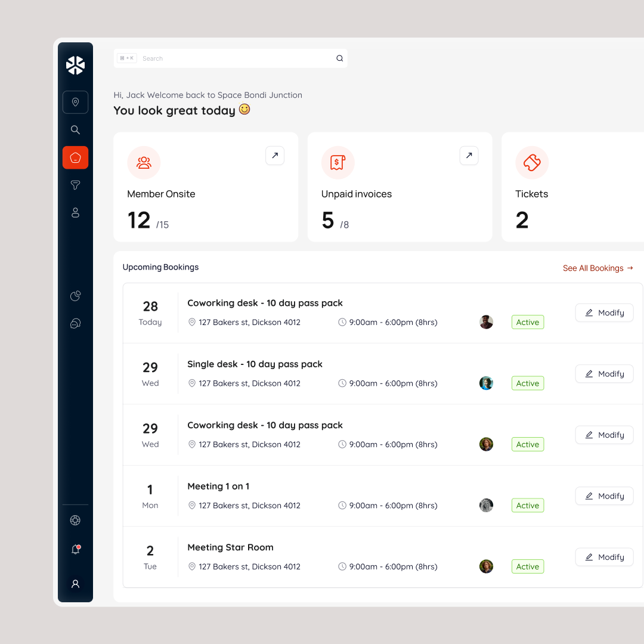Open the filter funnel icon in the sidebar

(x=75, y=185)
